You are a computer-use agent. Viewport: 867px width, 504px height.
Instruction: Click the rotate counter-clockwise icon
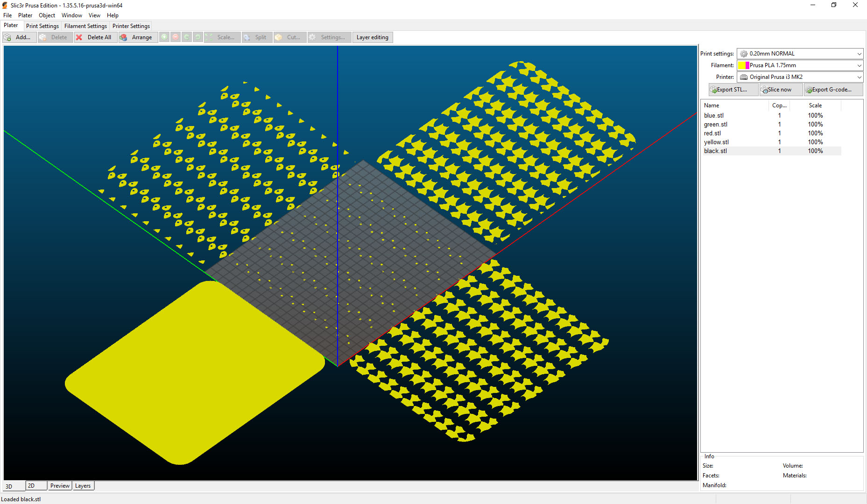coord(186,37)
